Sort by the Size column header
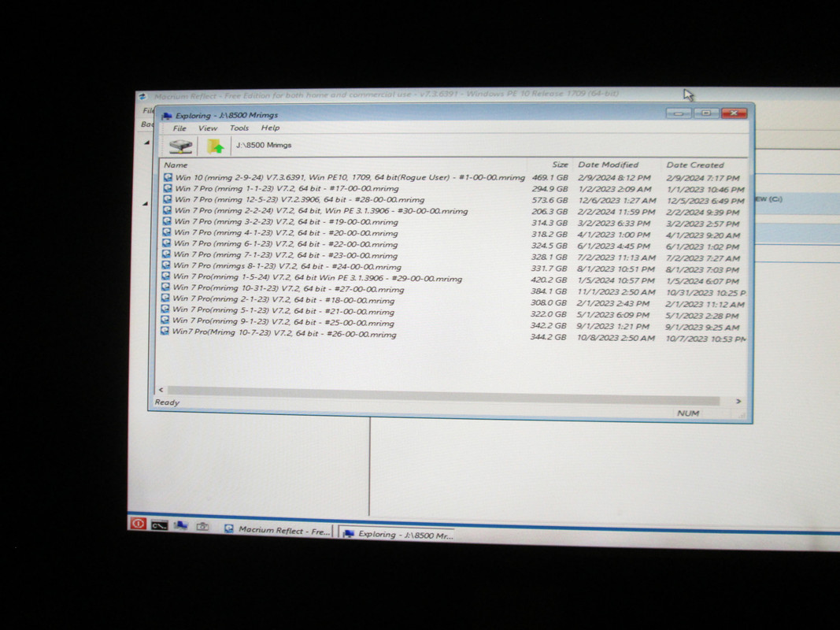 coord(560,165)
